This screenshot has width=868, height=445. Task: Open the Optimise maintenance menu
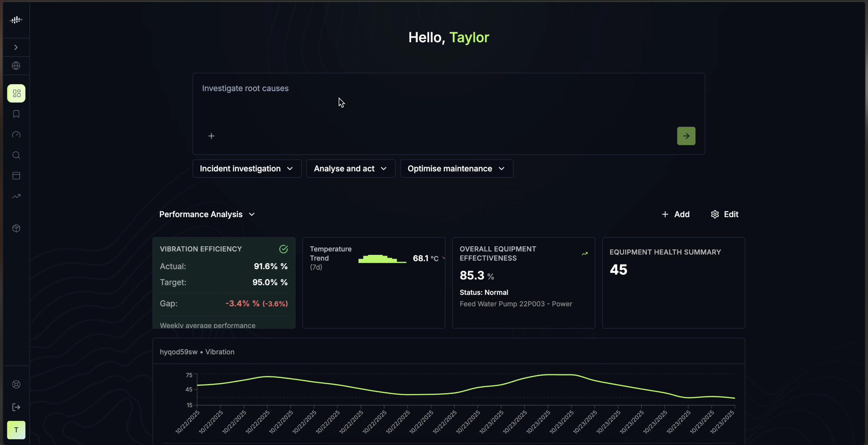pyautogui.click(x=456, y=168)
